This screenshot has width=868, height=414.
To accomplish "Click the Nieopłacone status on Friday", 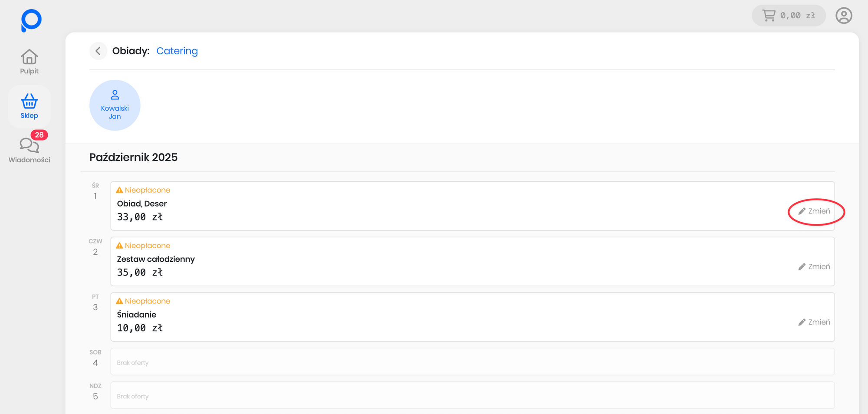I will [147, 301].
